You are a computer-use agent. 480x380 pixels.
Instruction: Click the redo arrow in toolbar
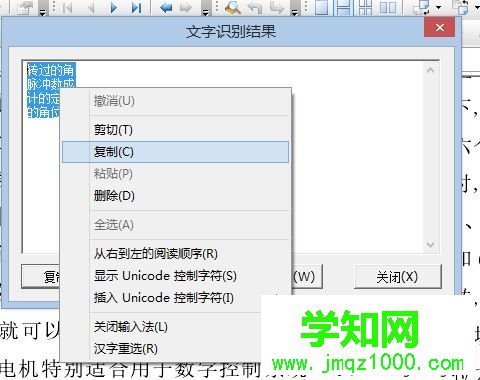pyautogui.click(x=277, y=7)
